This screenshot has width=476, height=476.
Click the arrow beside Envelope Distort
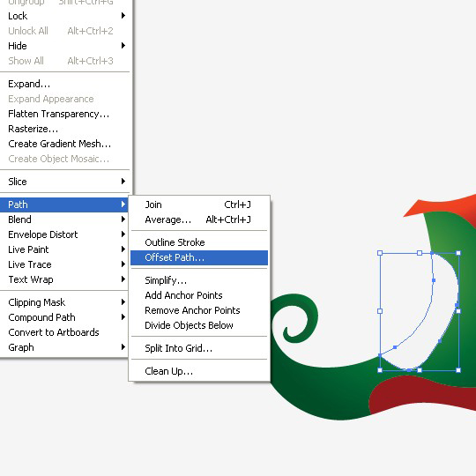[123, 234]
